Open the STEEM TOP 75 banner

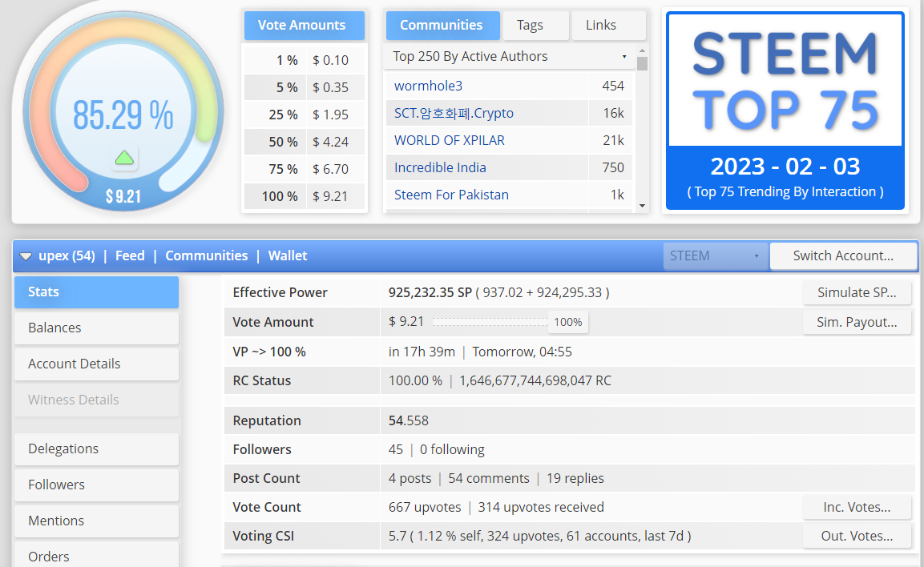[x=785, y=111]
